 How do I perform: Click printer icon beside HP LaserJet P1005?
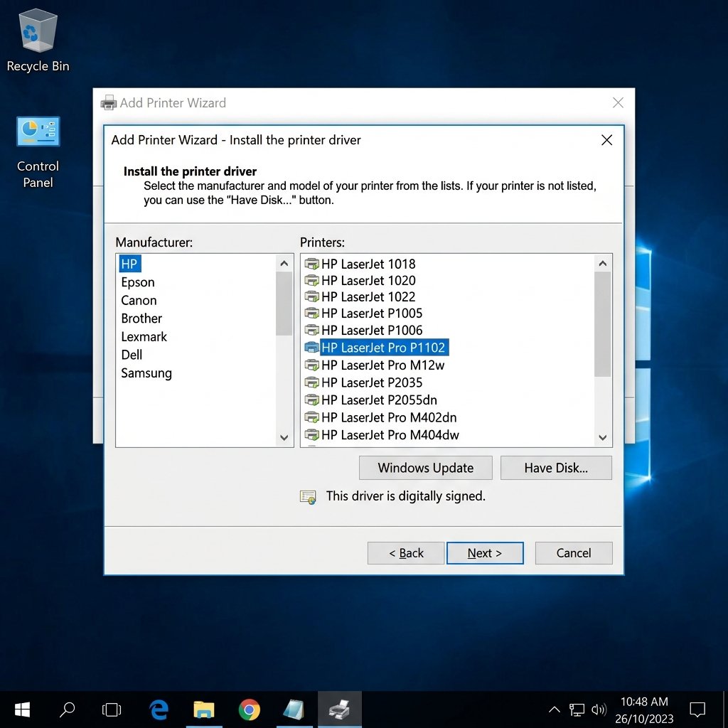311,314
